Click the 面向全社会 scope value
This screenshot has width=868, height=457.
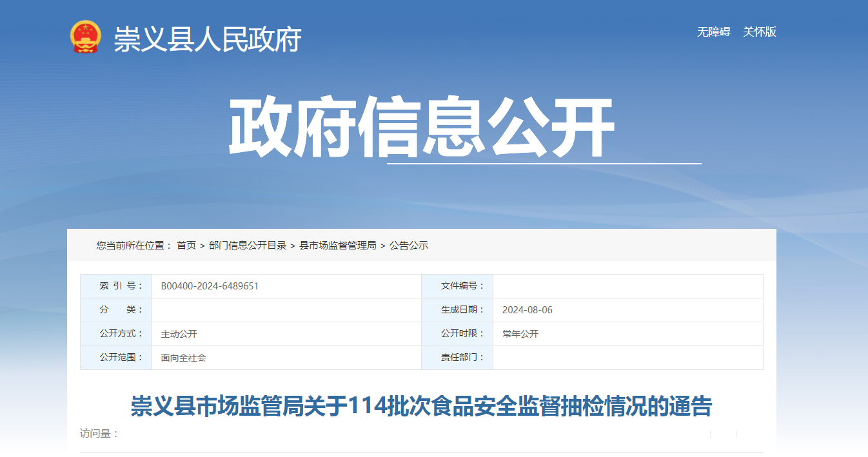[183, 358]
